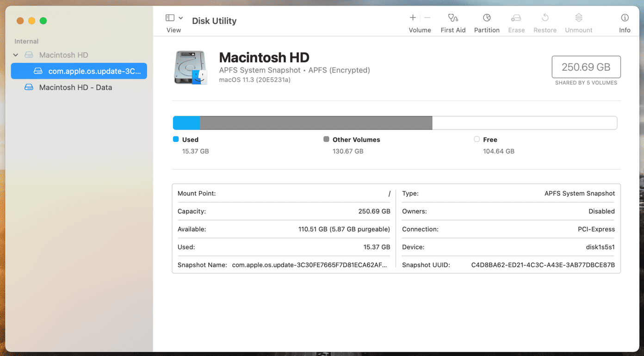This screenshot has height=356, width=644.
Task: Click the blue Used legend swatch
Action: coord(176,139)
